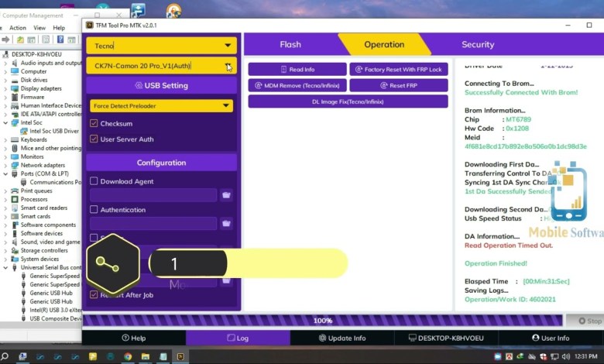Viewport: 604px width, 364px height.
Task: Click the 12:31 PM taskbar clock
Action: point(586,357)
